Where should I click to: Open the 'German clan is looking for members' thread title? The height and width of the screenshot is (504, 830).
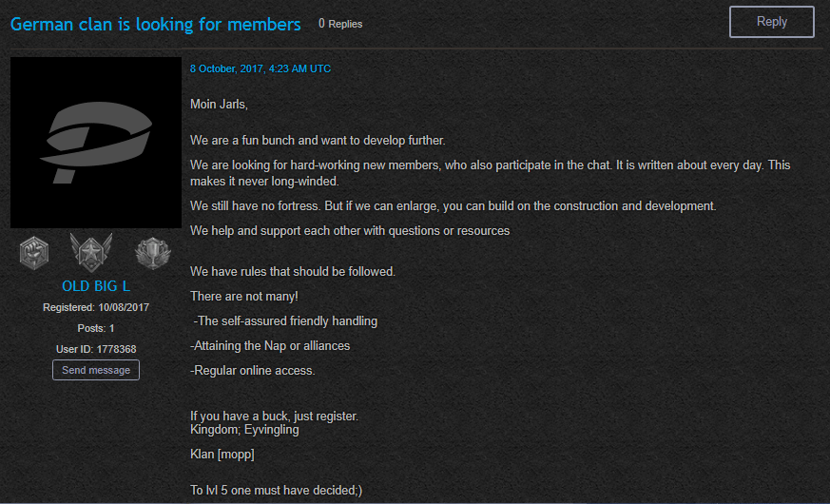[156, 25]
